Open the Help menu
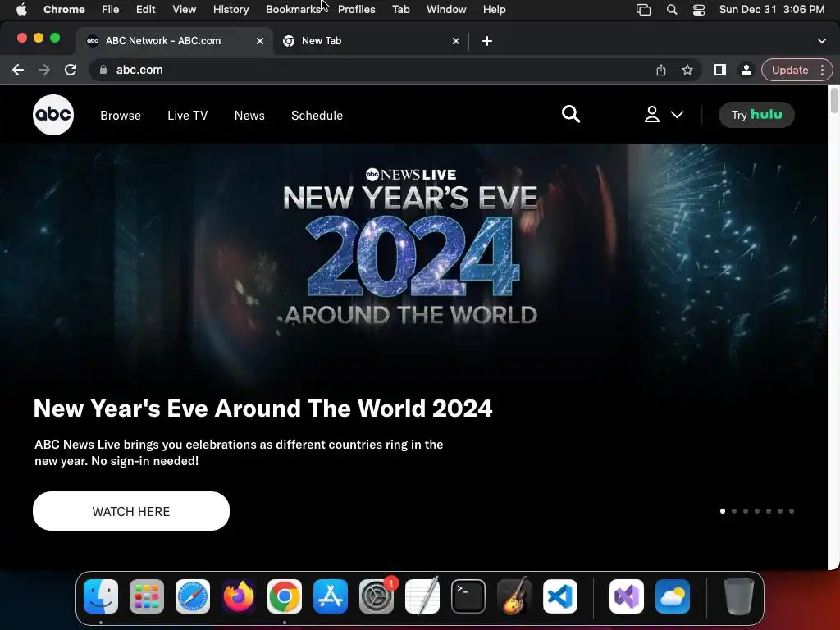This screenshot has width=840, height=630. coord(494,9)
